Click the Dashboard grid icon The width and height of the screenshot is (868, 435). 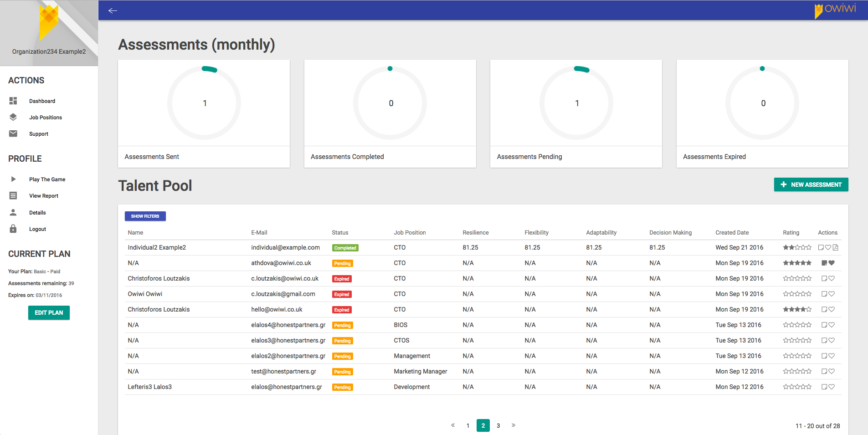coord(13,101)
